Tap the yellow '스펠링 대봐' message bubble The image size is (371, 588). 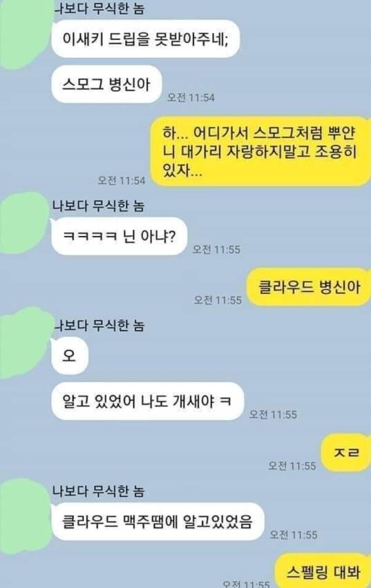323,571
